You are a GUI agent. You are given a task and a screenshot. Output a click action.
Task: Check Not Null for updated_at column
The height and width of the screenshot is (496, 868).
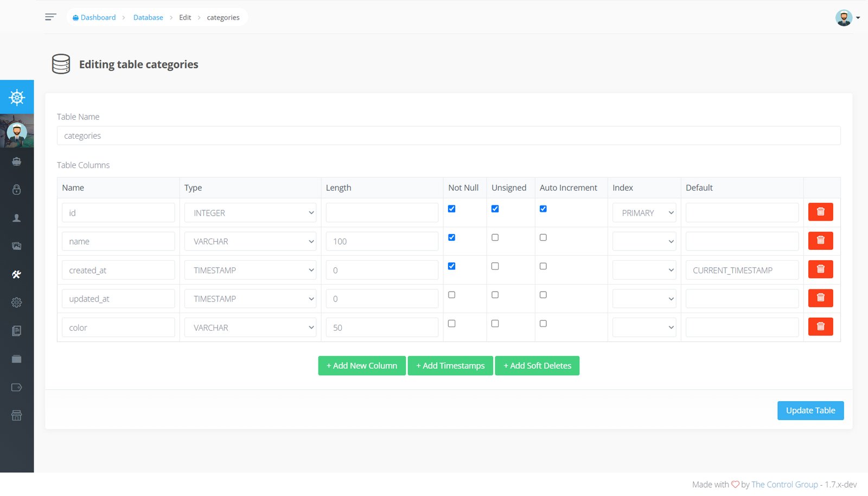451,295
